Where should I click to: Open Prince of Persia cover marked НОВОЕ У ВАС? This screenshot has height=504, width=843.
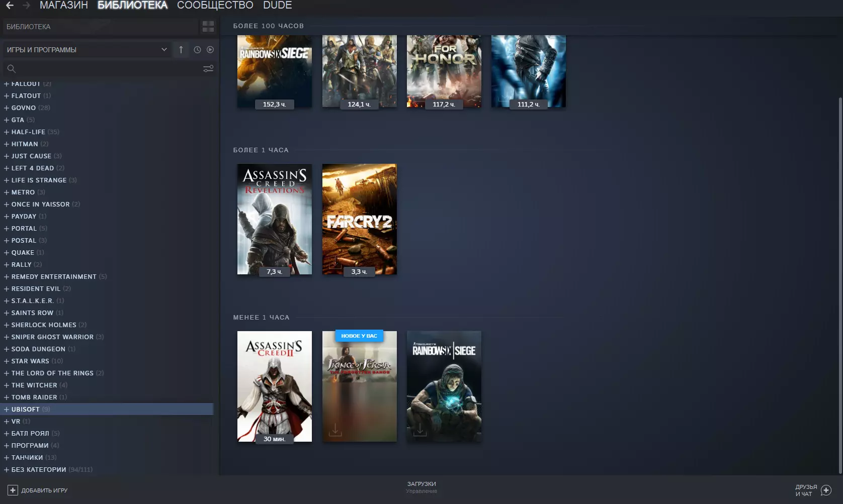359,386
